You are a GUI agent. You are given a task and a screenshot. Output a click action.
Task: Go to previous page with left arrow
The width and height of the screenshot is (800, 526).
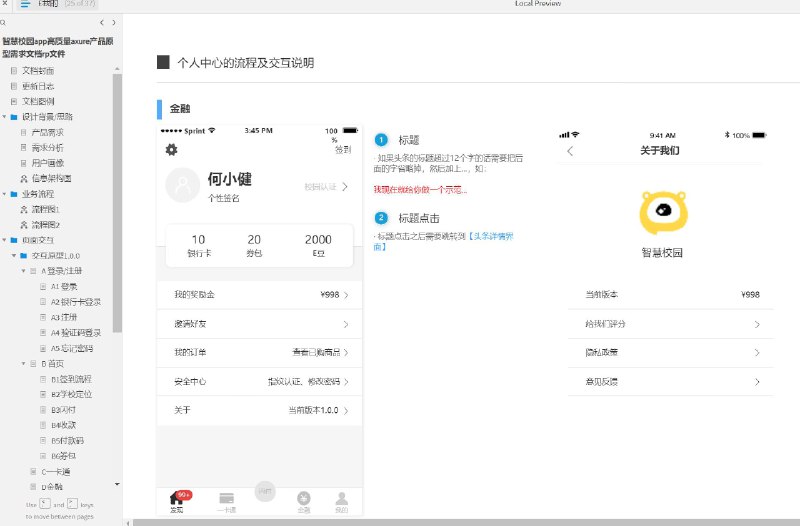pos(102,22)
